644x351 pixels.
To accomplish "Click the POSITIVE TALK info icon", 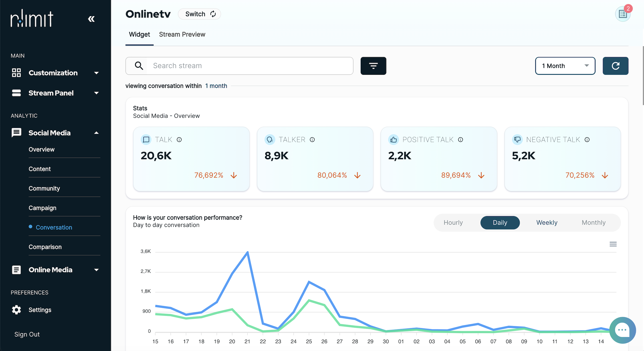I will (460, 140).
